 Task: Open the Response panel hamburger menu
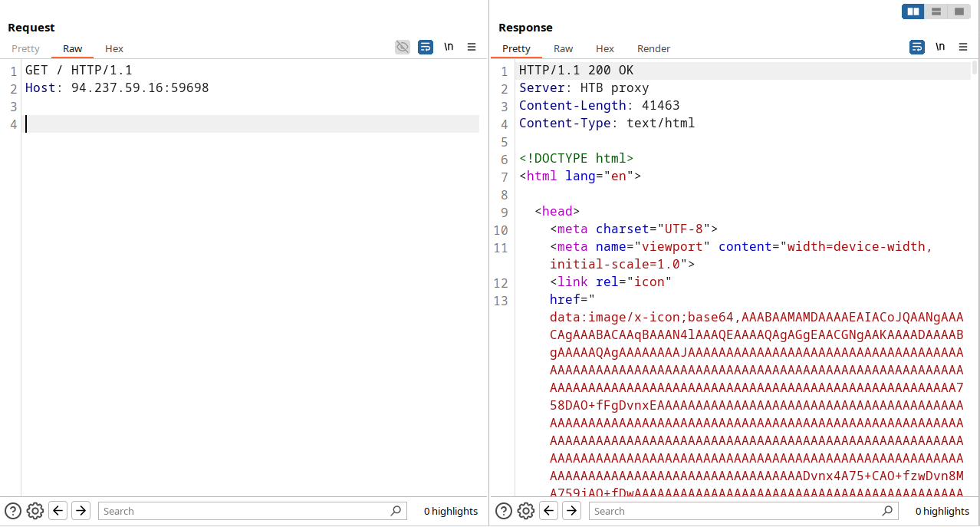[963, 47]
